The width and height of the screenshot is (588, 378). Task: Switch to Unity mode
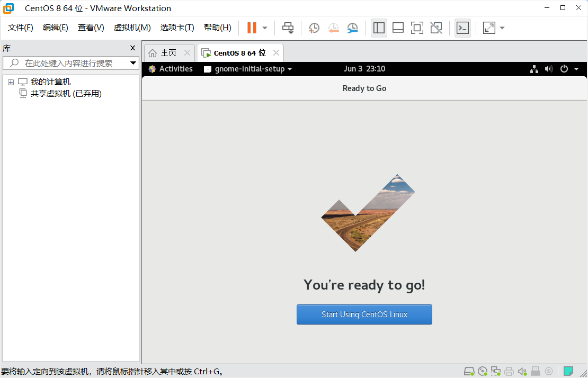pyautogui.click(x=436, y=28)
